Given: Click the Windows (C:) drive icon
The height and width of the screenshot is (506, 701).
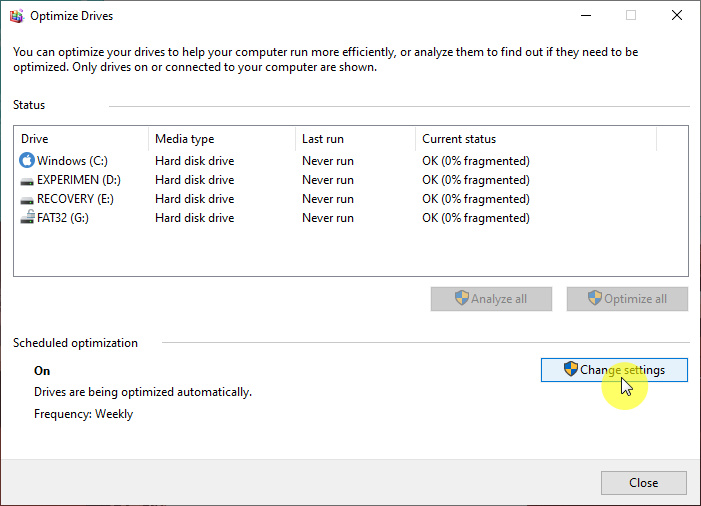Looking at the screenshot, I should [27, 160].
